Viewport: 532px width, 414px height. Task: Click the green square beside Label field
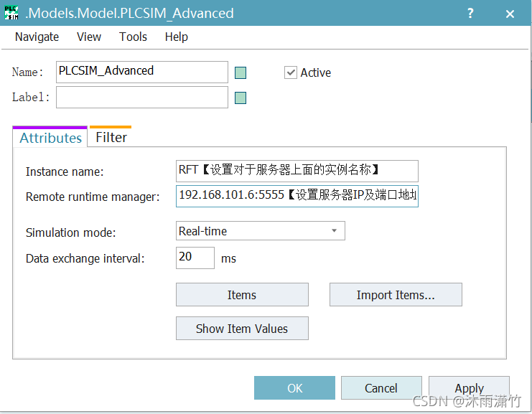point(241,98)
